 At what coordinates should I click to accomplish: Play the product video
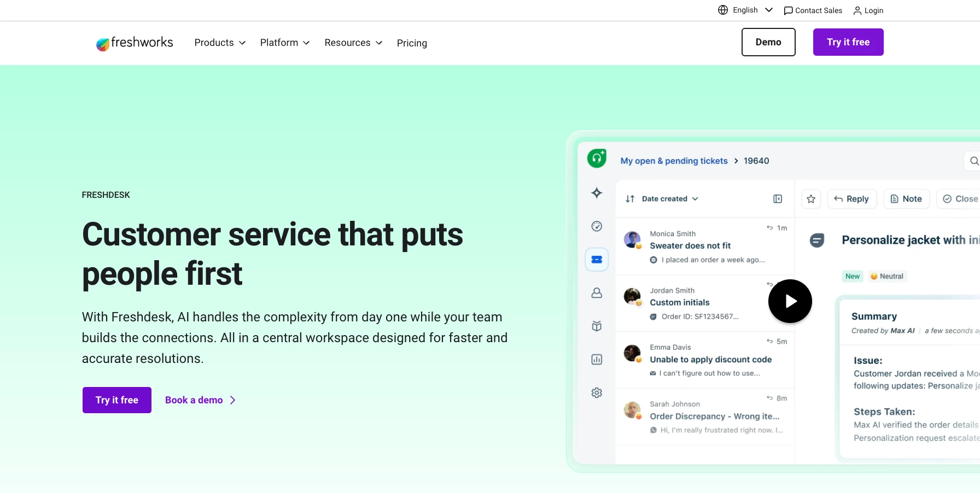(790, 301)
